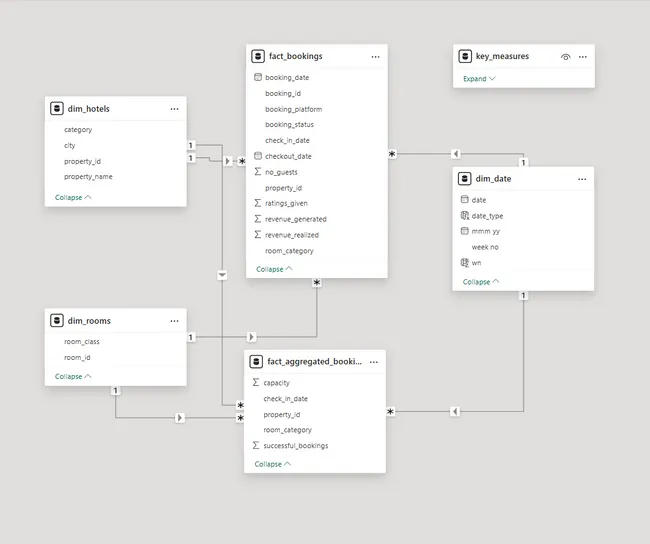Select room_class field in dim_rooms
Image resolution: width=650 pixels, height=544 pixels.
82,341
